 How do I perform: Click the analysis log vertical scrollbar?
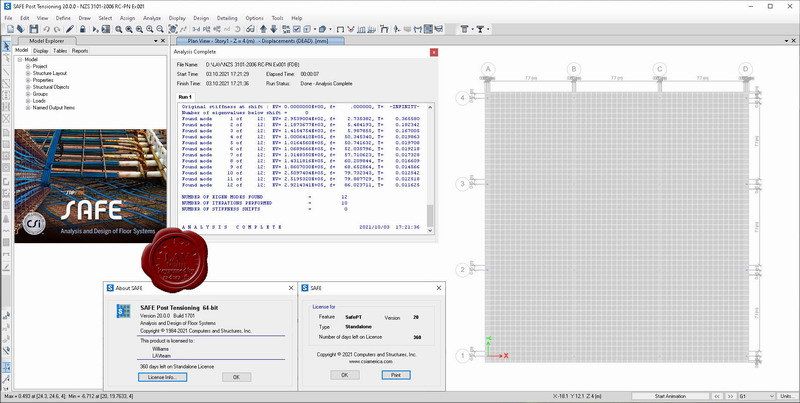pos(430,169)
